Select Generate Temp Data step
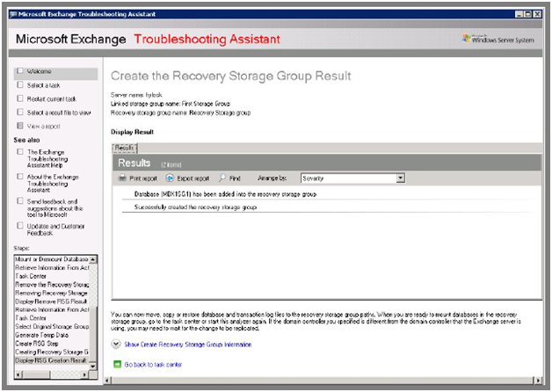This screenshot has width=552, height=392. pyautogui.click(x=52, y=335)
